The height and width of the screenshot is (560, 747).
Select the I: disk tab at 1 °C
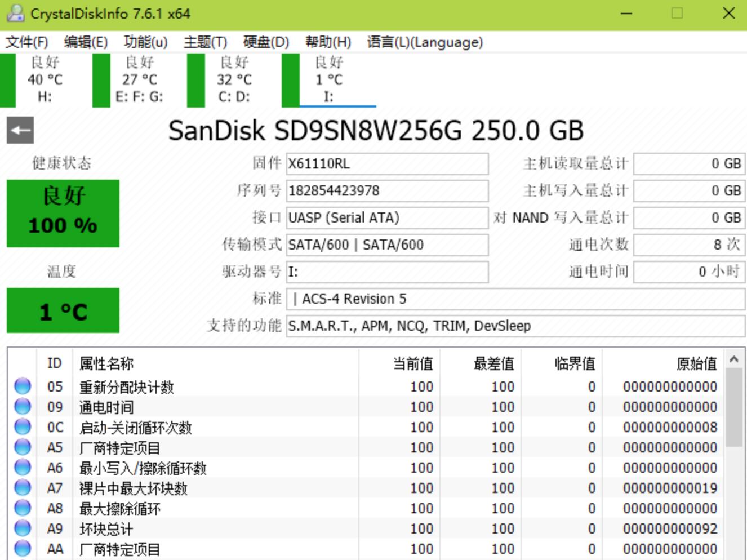click(329, 80)
